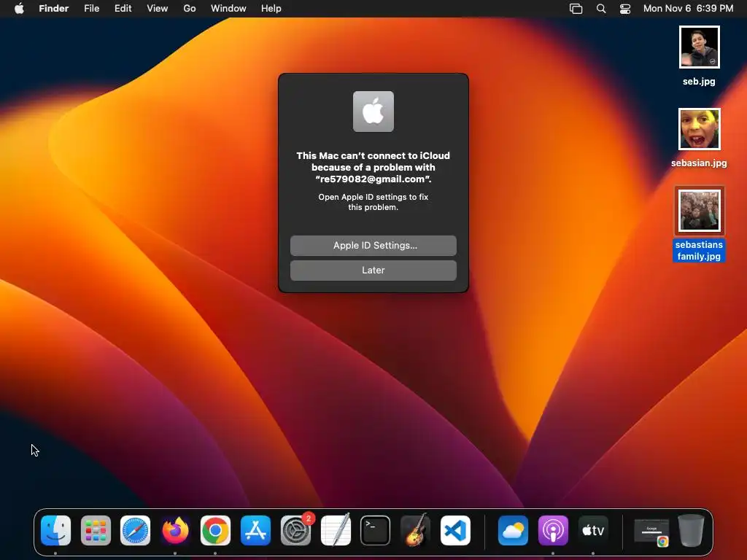Click the 'seb.jpg' file name label
This screenshot has width=747, height=560.
[699, 82]
